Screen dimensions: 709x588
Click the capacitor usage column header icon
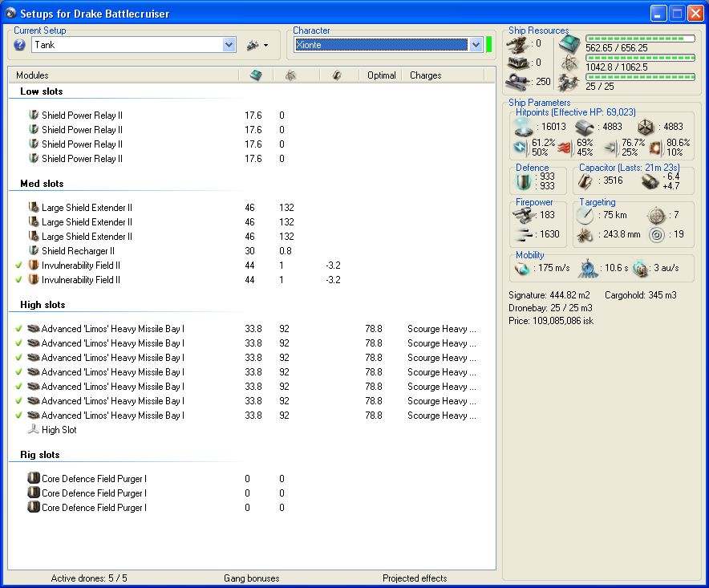pyautogui.click(x=337, y=75)
